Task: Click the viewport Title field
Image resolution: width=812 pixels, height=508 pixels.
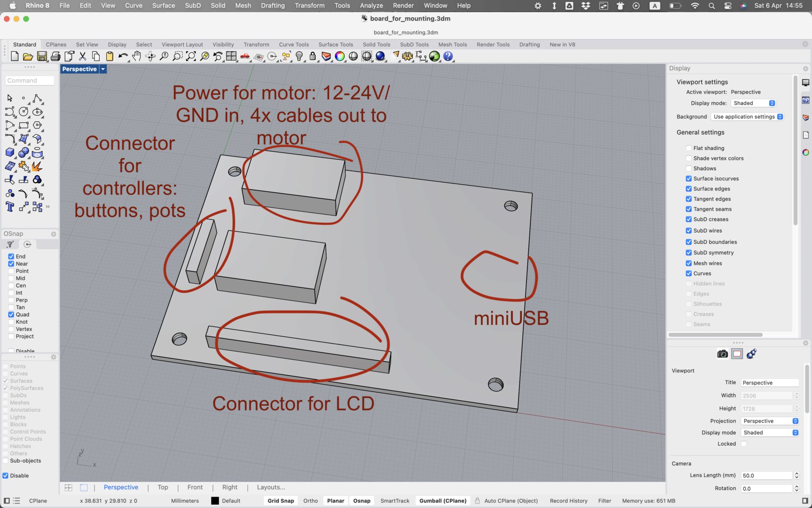Action: click(x=770, y=383)
